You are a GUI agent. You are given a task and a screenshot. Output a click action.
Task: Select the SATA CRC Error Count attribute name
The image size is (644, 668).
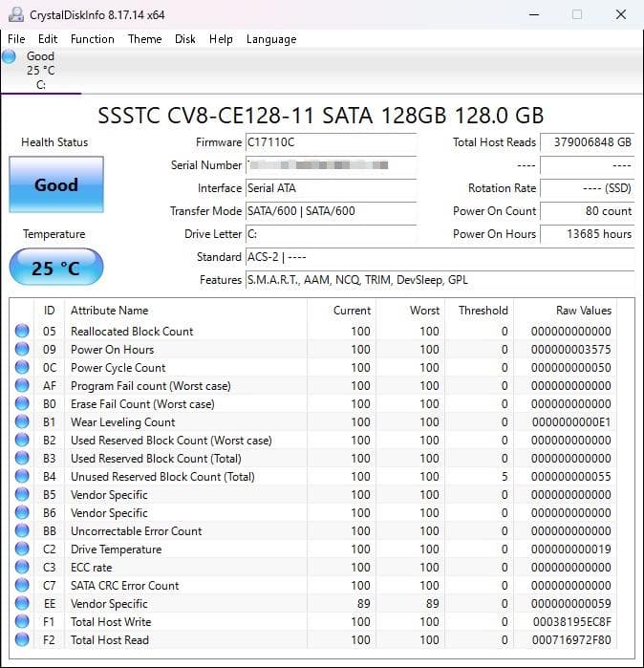(x=125, y=586)
